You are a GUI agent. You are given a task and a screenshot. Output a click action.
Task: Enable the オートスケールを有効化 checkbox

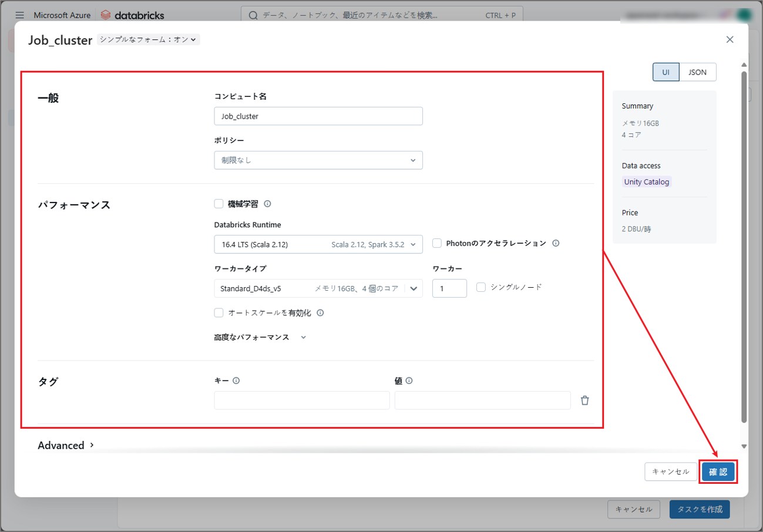pos(219,313)
